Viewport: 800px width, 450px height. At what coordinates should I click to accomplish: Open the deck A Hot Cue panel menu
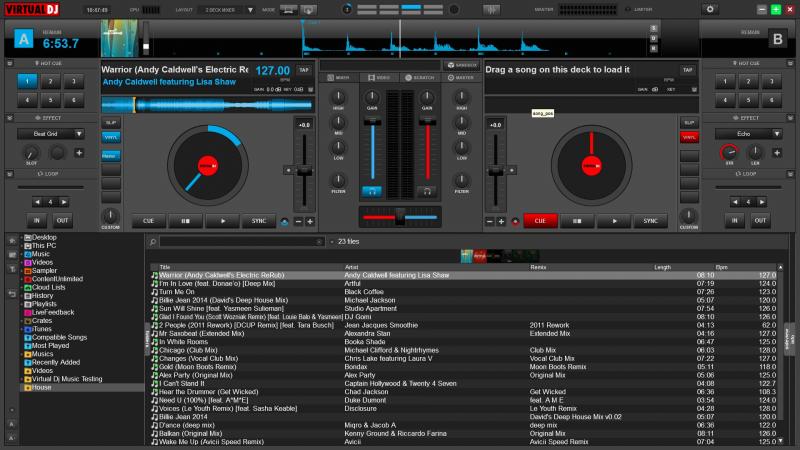pos(10,63)
